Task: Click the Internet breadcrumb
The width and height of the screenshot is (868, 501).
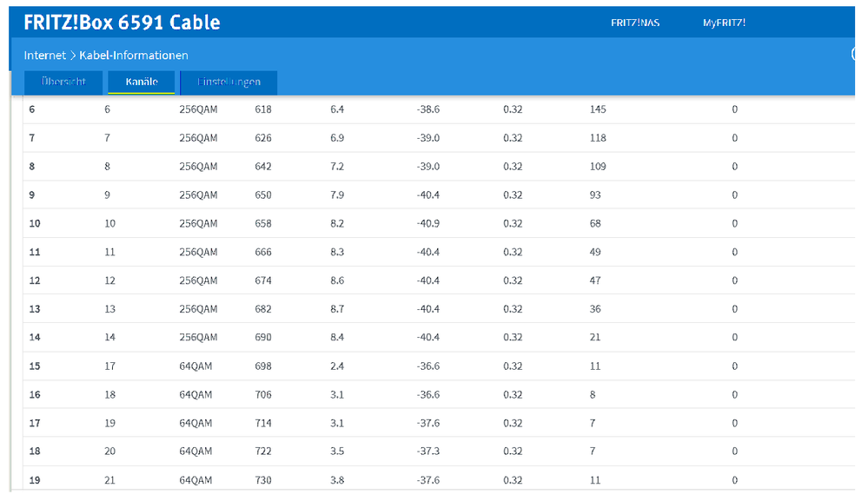Action: (45, 56)
